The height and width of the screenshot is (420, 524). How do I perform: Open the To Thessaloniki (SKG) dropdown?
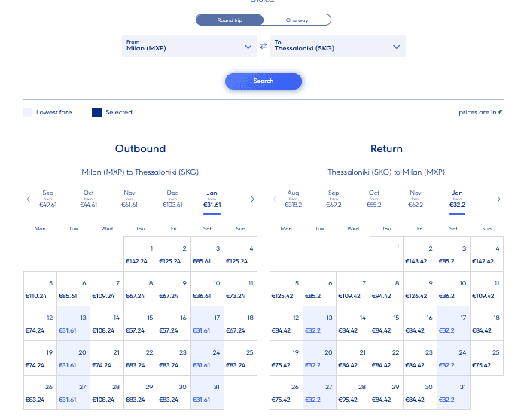coord(337,47)
